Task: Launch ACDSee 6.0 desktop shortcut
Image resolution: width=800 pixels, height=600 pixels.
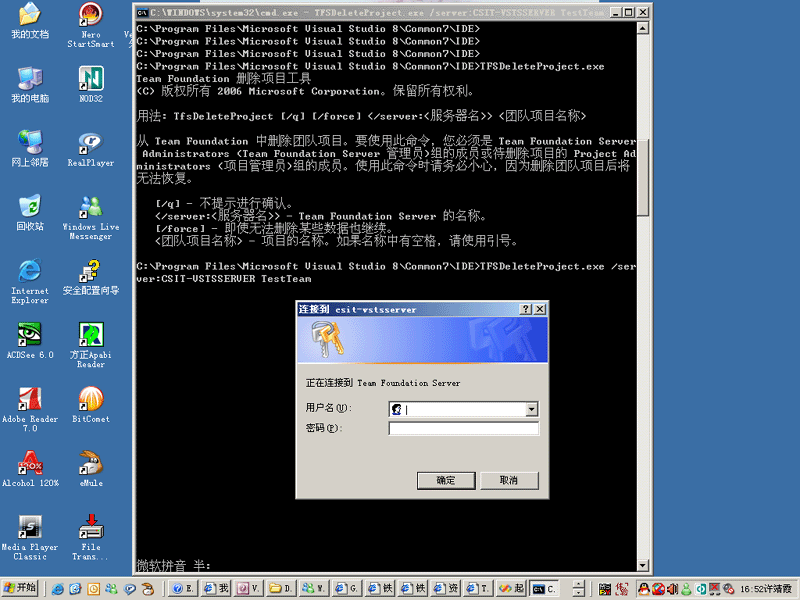Action: [30, 341]
